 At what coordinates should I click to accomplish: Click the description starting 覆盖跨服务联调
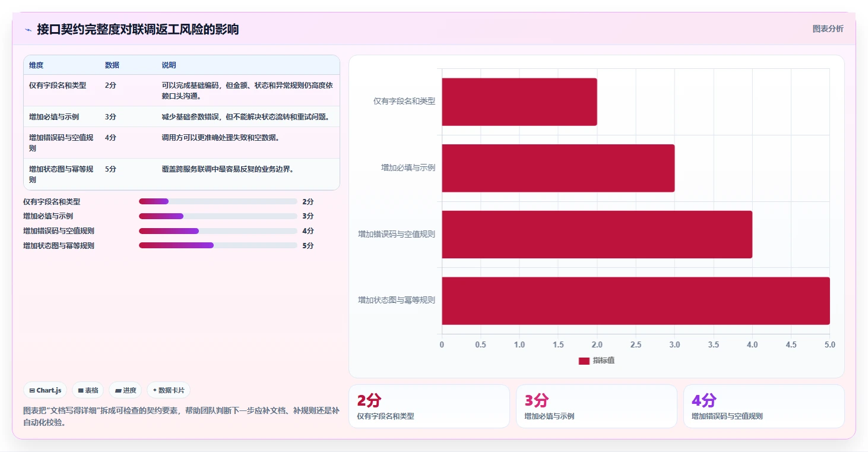(228, 169)
